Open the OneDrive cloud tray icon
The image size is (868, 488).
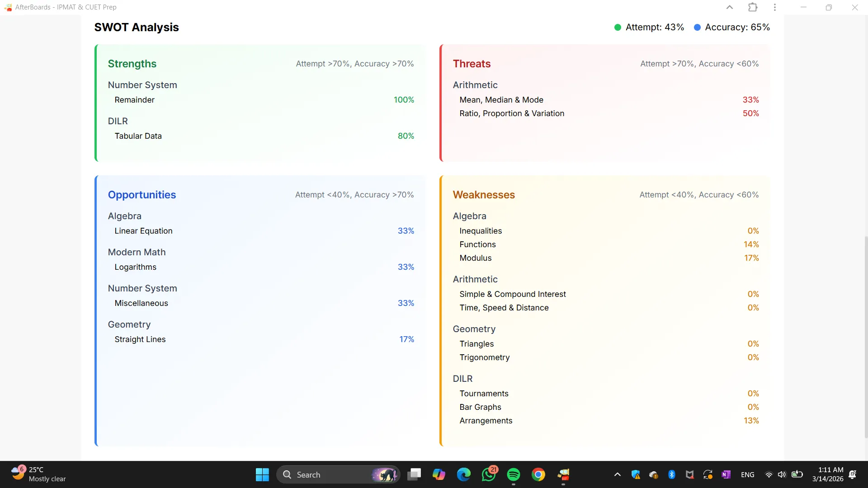pos(654,474)
